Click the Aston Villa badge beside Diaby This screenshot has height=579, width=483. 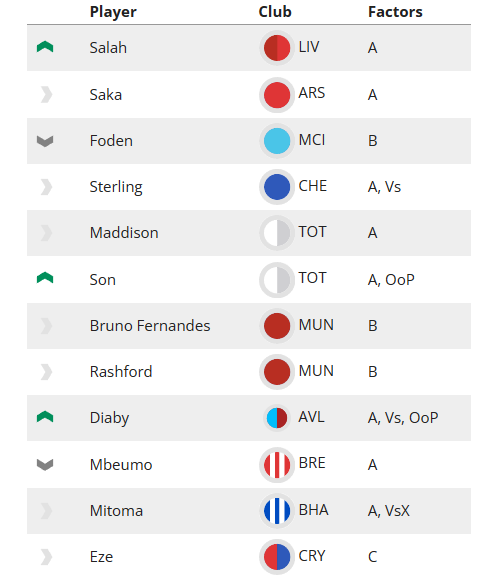277,418
